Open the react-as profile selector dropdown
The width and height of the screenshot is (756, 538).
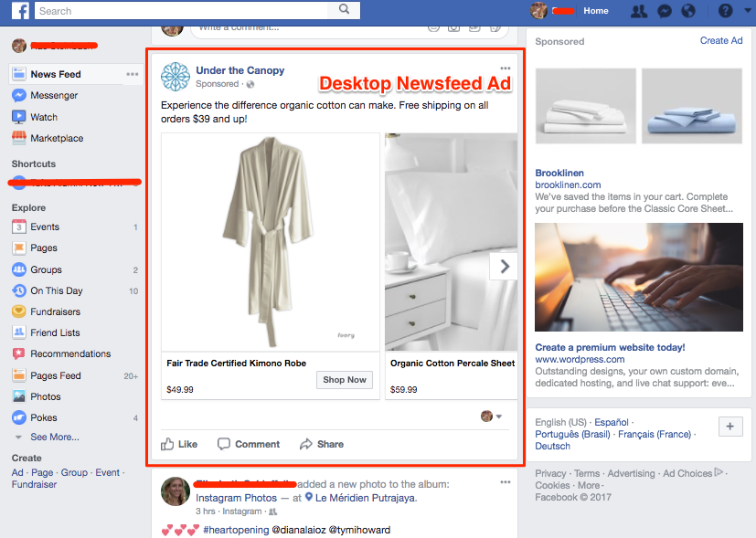pos(492,417)
